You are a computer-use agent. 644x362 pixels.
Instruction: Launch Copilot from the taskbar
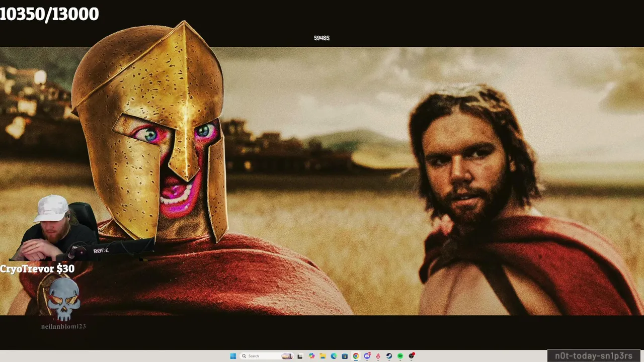pos(311,356)
